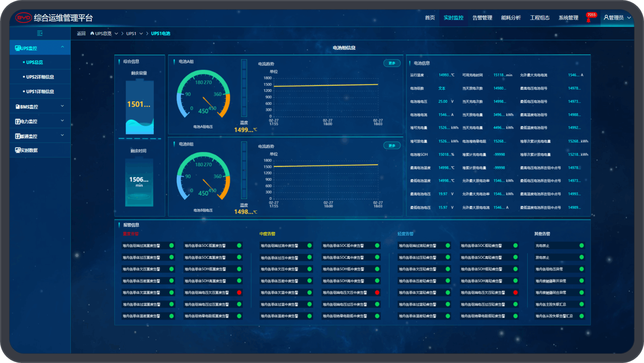644x363 pixels.
Task: Select UPS2详细信息 in the sidebar
Action: pos(40,77)
